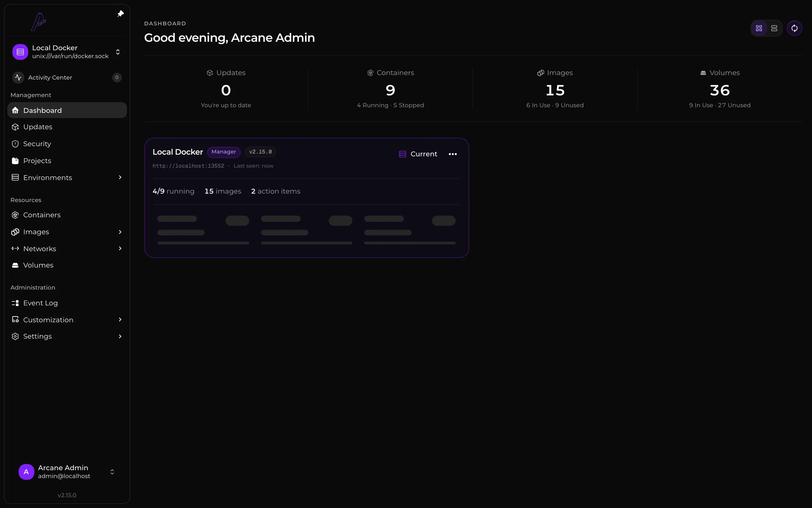The width and height of the screenshot is (812, 508).
Task: Go to Dashboard in sidebar
Action: pos(67,110)
